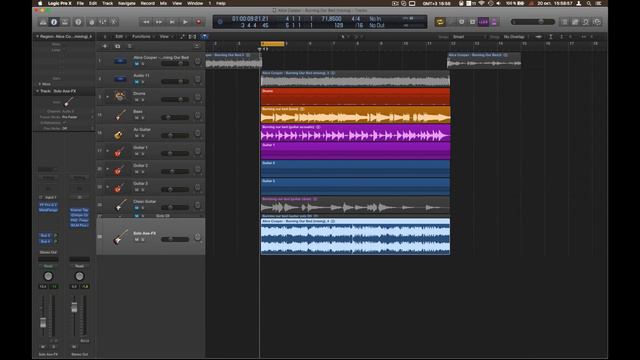640x360 pixels.
Task: Click the Bass track pan knob
Action: pyautogui.click(x=198, y=115)
